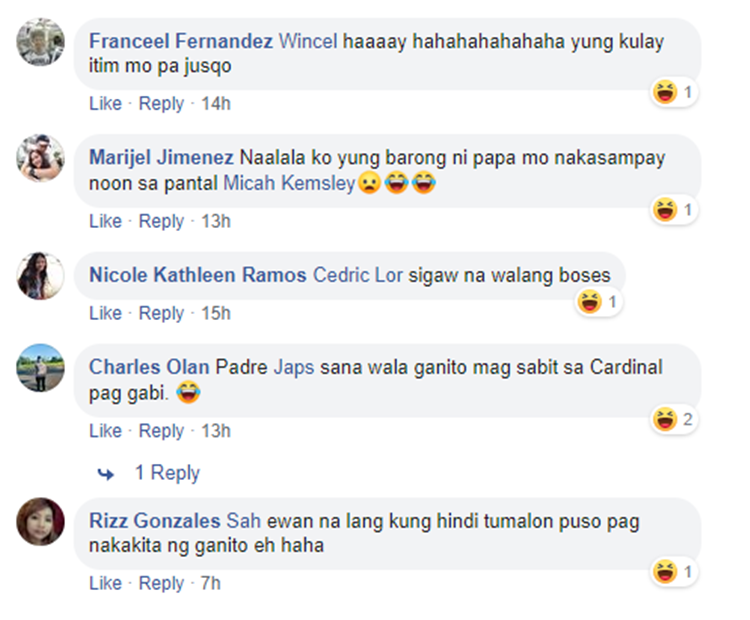The height and width of the screenshot is (620, 750).
Task: Click the haha reaction on Marijel Jimenez's comment
Action: pyautogui.click(x=675, y=210)
